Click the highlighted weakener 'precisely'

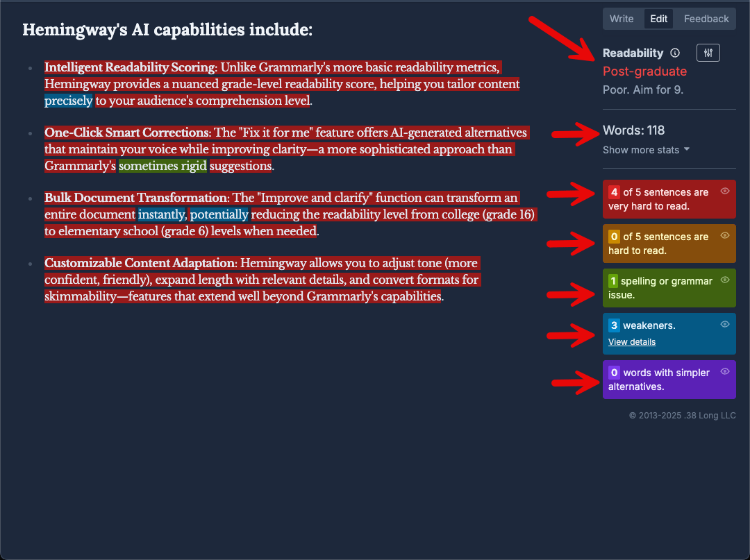click(68, 101)
